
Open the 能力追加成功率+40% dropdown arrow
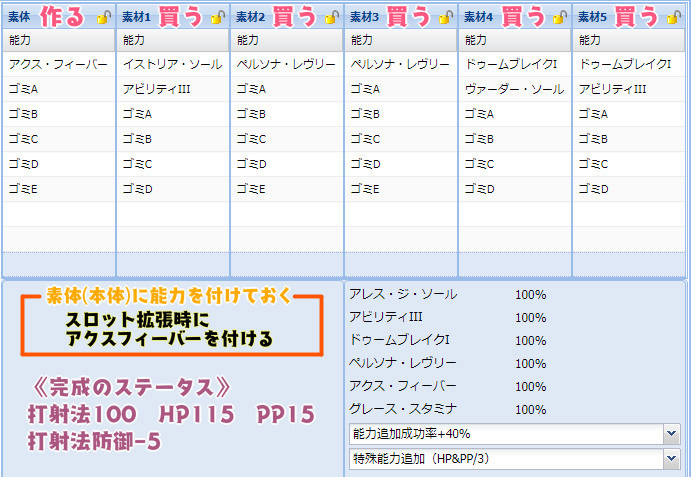pos(671,434)
